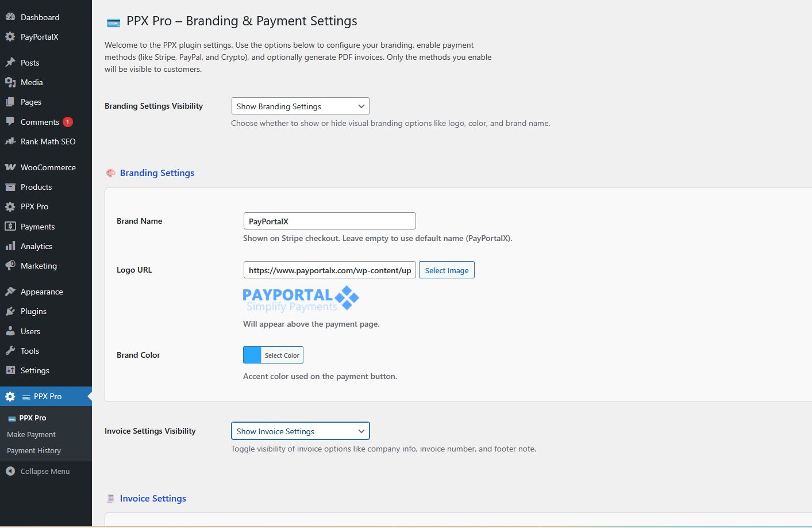Click the Logo URL input field
812x528 pixels.
(x=330, y=270)
